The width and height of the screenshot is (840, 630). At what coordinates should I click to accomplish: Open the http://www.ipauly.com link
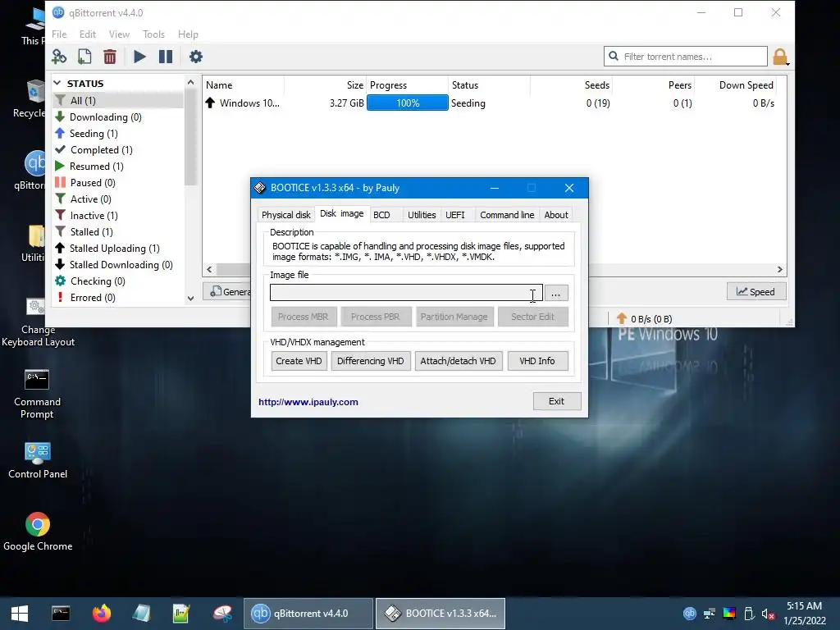click(308, 402)
